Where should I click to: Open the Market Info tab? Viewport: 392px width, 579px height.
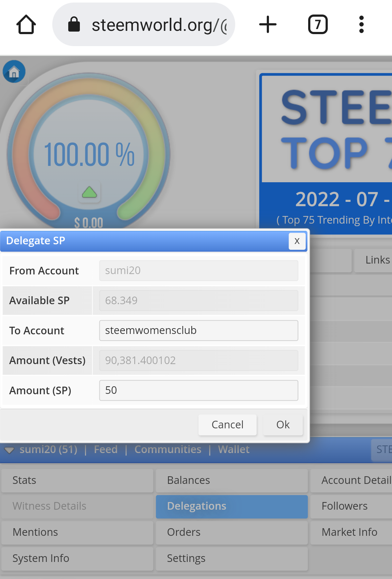coord(351,532)
